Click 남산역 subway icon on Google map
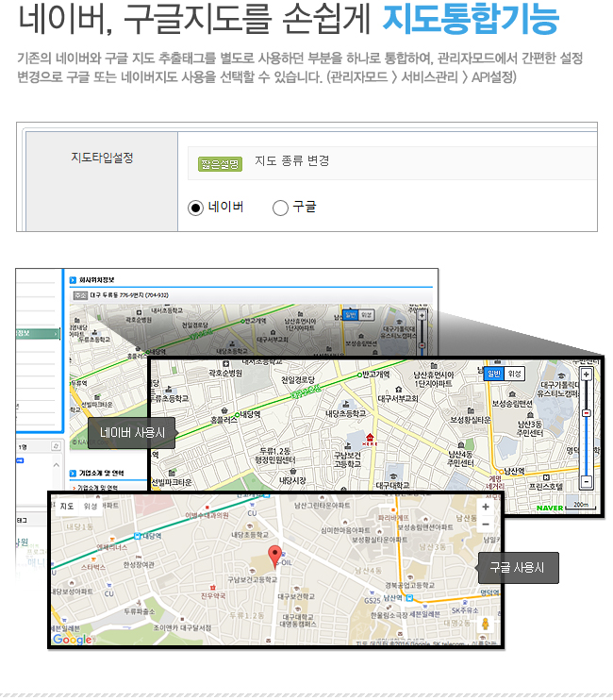 (409, 597)
